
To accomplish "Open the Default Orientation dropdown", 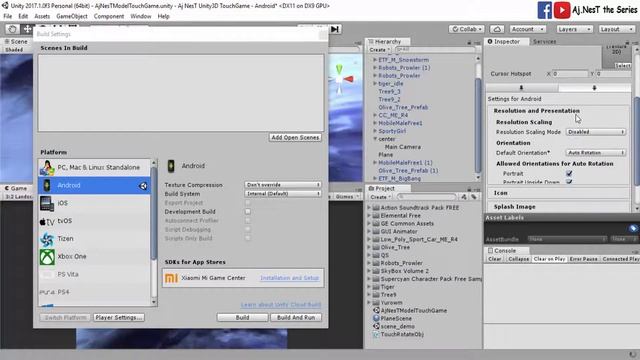I will (x=596, y=153).
